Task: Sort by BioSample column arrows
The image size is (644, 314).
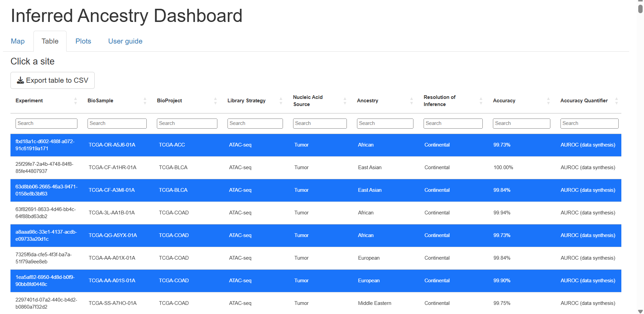Action: (x=145, y=101)
